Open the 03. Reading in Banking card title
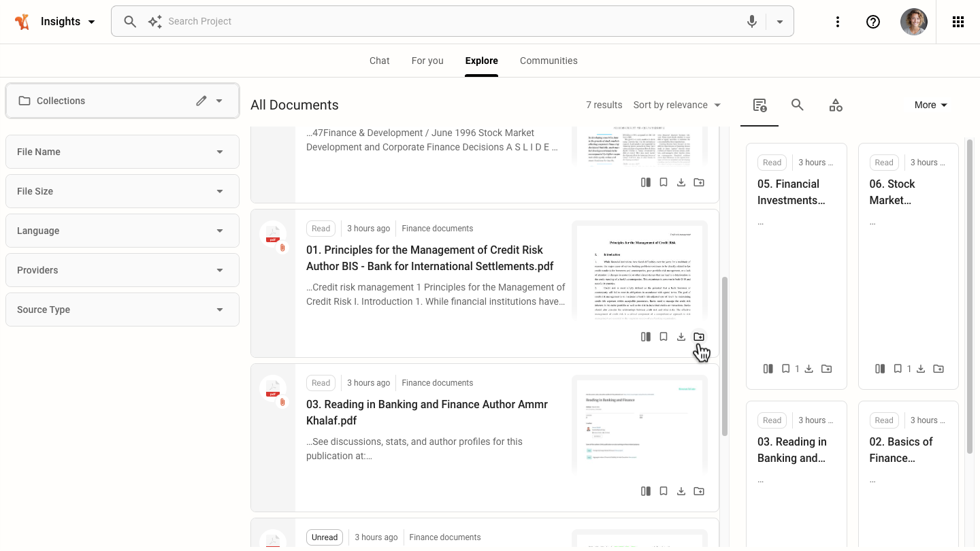This screenshot has height=551, width=980. [792, 450]
